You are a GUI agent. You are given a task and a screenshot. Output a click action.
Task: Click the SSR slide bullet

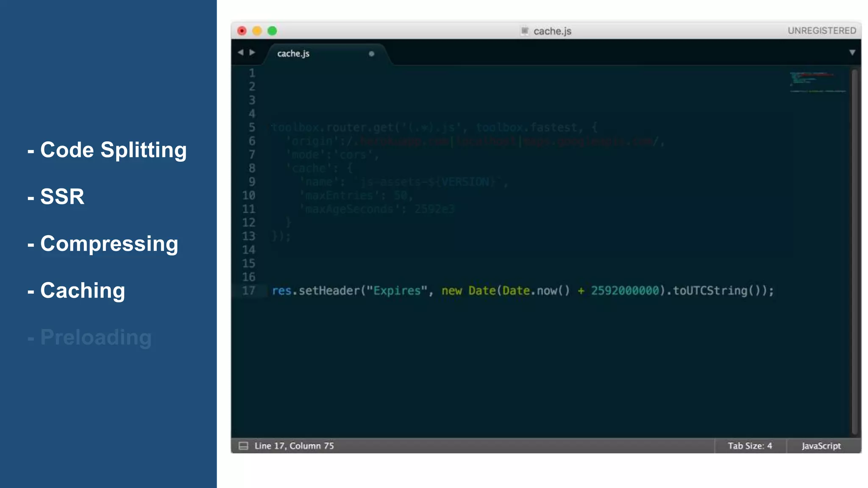[x=56, y=197]
